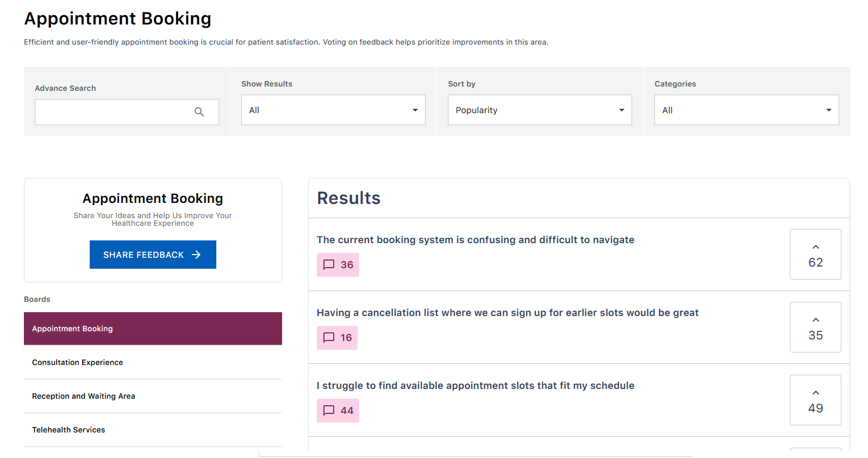Open the Consultation Experience board
Screen dimensions: 868x458
(153, 362)
